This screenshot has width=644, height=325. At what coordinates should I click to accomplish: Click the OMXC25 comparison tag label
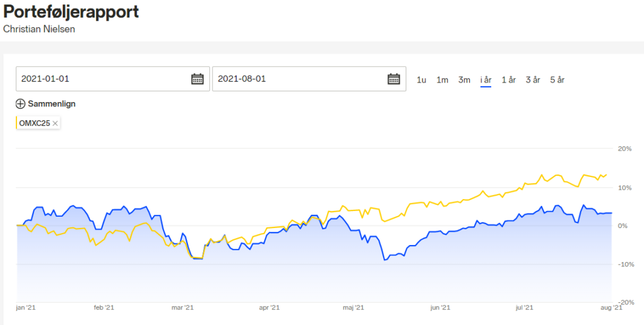pos(35,123)
